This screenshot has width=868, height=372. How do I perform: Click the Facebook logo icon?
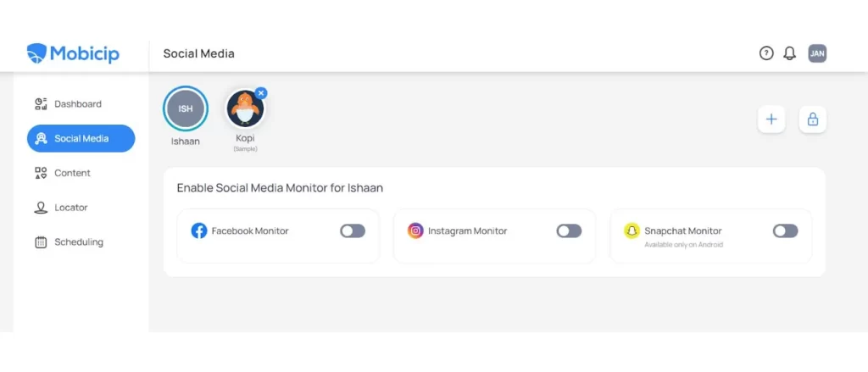coord(199,230)
